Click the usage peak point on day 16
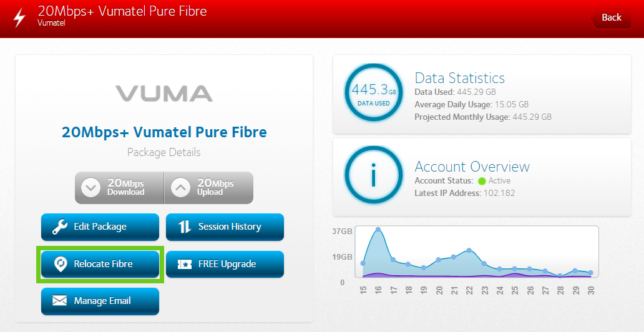Viewport: 644px width, 332px height. (378, 230)
